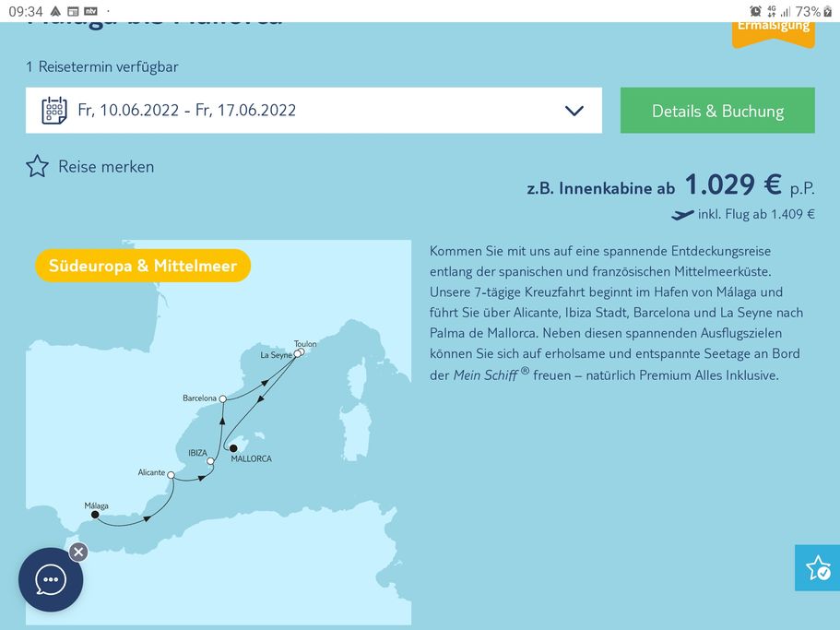
Task: Select the Ibiza port marker on map
Action: 210,461
